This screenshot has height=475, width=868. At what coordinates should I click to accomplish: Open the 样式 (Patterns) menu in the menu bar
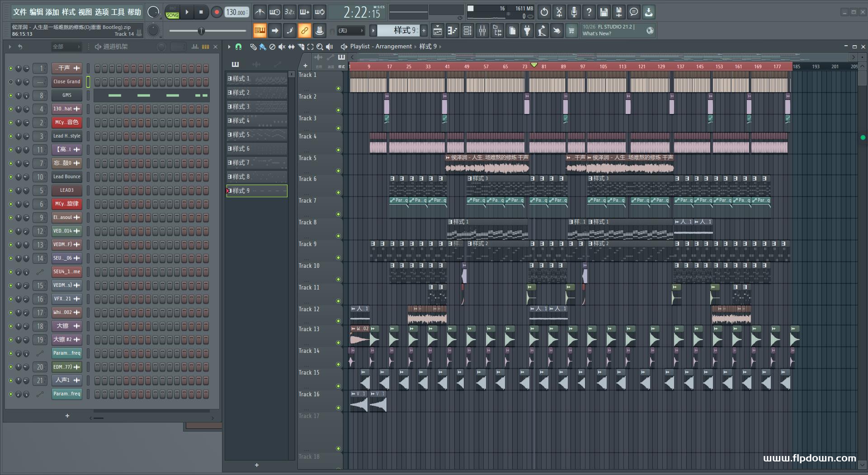click(x=69, y=12)
